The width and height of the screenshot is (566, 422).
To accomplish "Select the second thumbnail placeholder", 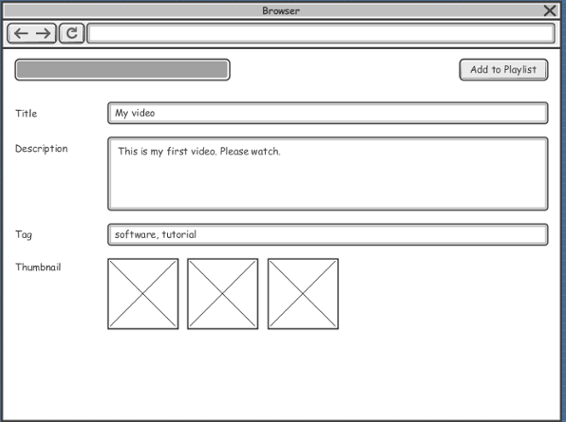I will (223, 294).
